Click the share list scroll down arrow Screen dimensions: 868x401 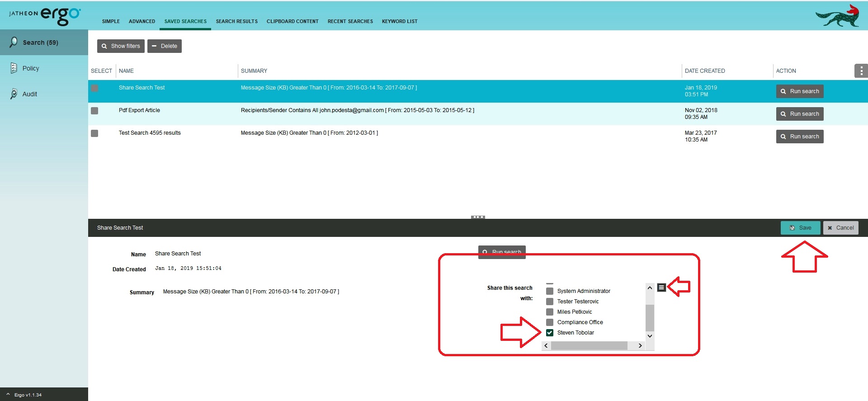tap(650, 336)
